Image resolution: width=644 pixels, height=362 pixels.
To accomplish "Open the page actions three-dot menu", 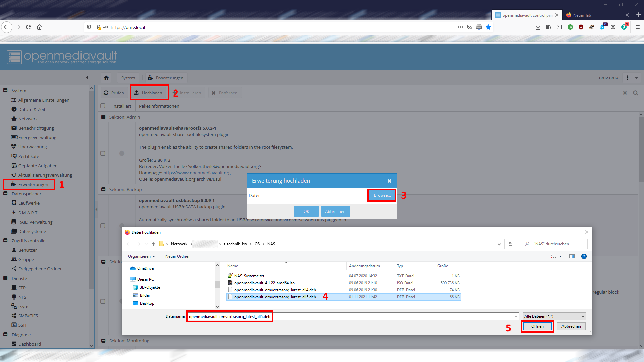I will point(460,27).
